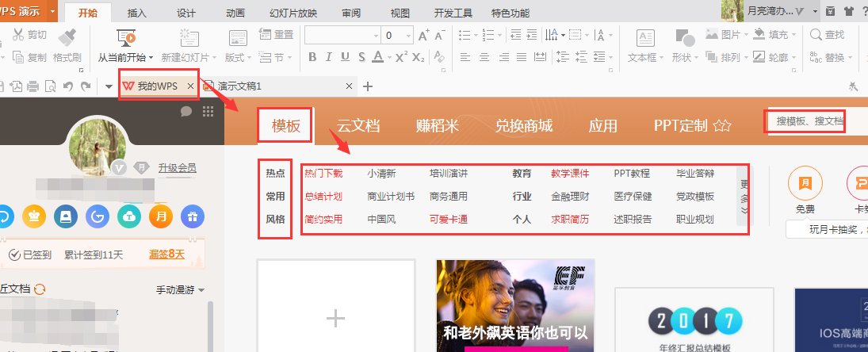Click the print icon in quick access bar

33,86
